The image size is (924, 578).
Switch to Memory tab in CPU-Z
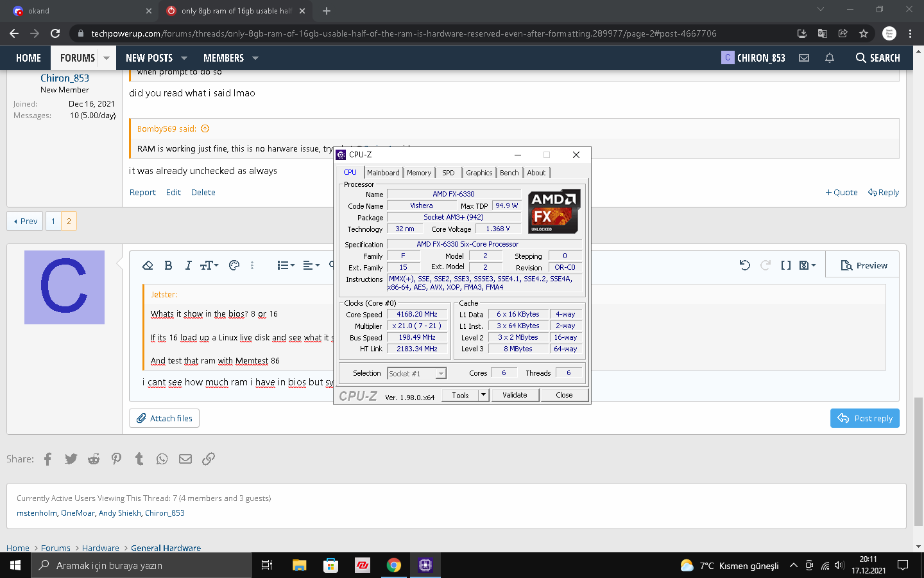(x=419, y=173)
